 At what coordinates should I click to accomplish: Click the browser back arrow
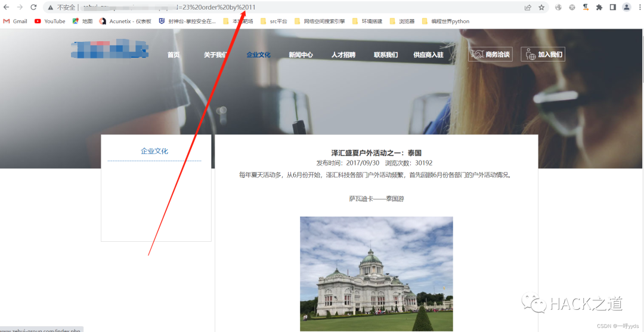[7, 7]
